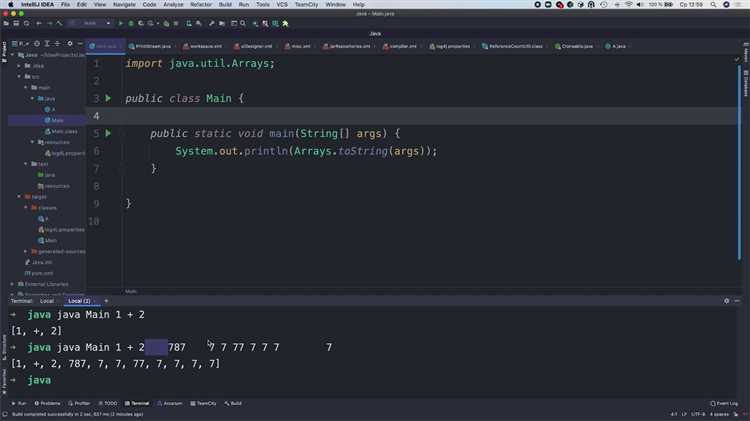Open the Project panel options gear
Screen dimensions: 750x421
(70, 46)
